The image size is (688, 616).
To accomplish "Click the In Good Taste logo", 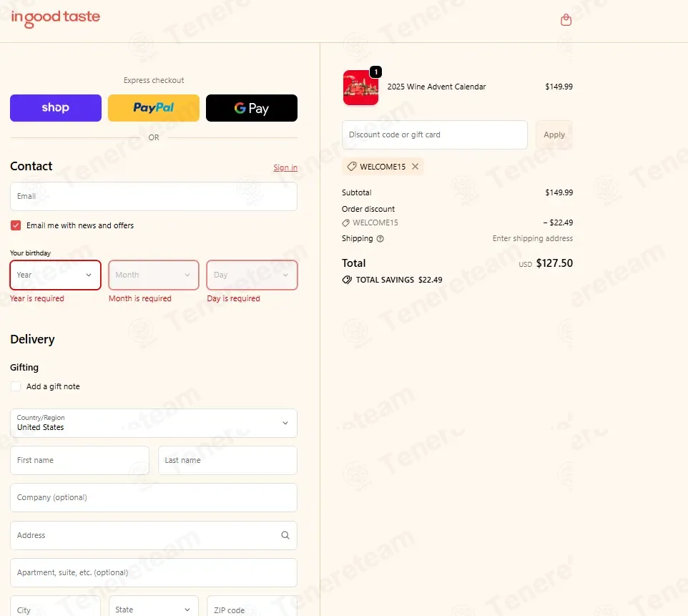I will (56, 18).
